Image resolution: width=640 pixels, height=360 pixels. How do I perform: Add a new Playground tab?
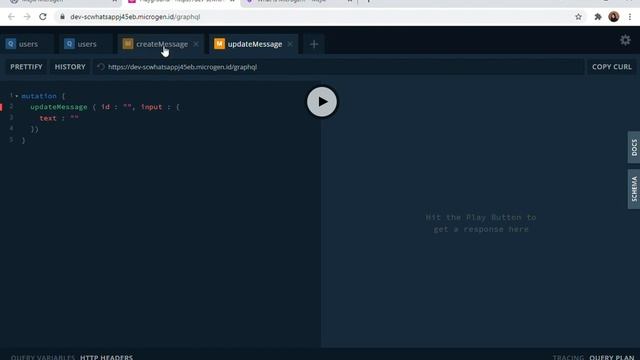[313, 44]
